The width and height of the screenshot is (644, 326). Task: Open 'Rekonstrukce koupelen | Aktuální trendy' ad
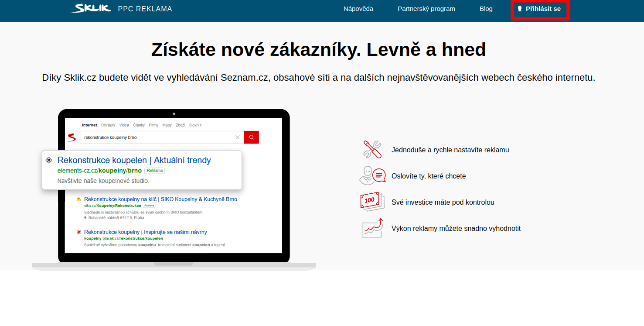[134, 160]
